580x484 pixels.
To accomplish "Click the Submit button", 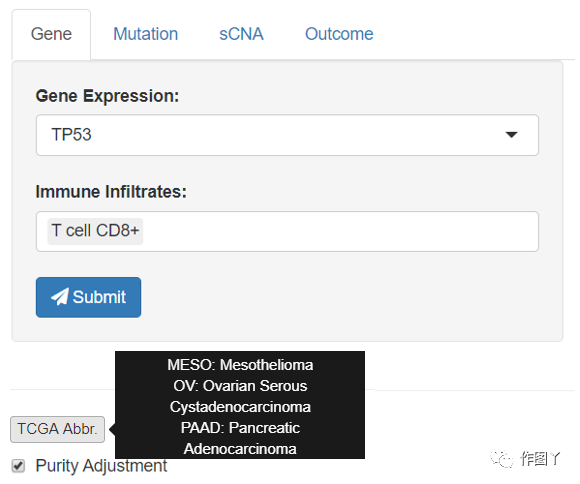I will coord(88,297).
